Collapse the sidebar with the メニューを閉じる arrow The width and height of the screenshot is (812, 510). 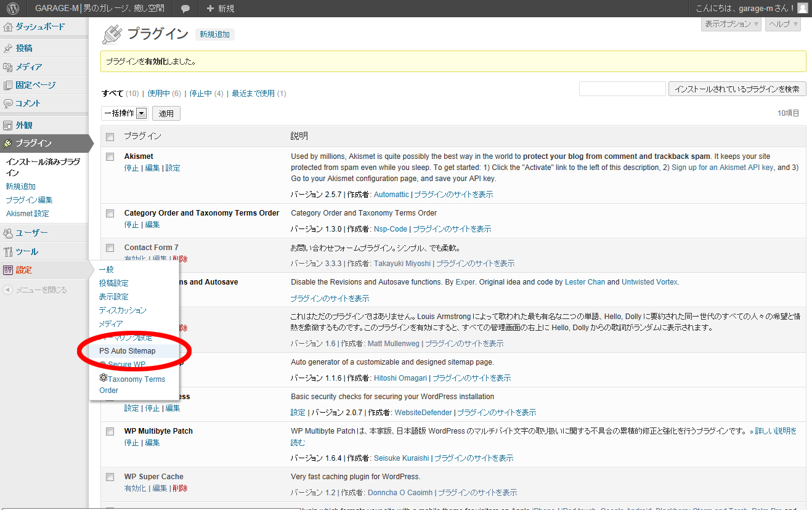(7, 289)
